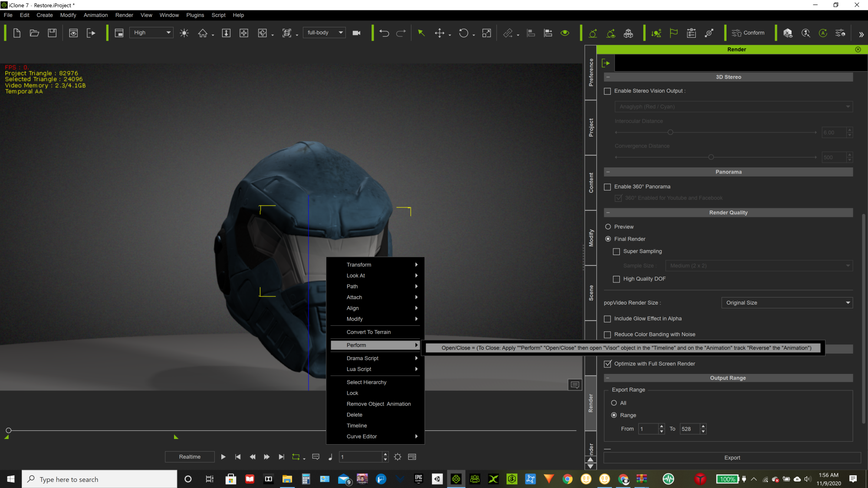Toggle the audio note icon
The height and width of the screenshot is (488, 868).
[x=330, y=457]
